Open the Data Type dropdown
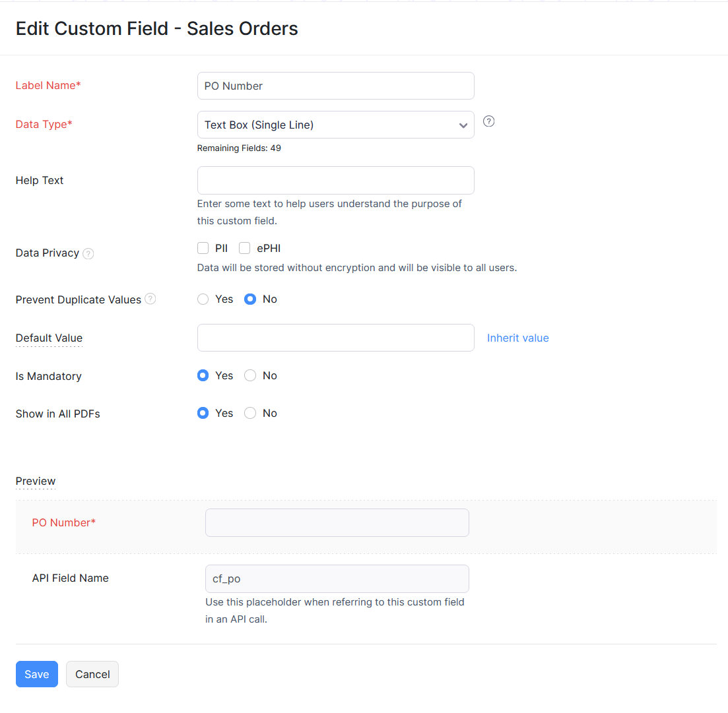Viewport: 728px width, 713px height. click(x=335, y=125)
